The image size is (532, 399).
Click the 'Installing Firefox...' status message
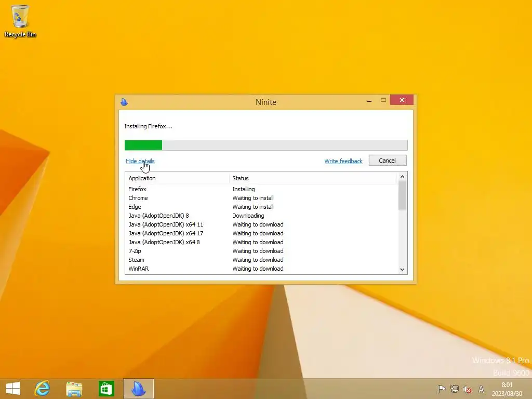tap(148, 126)
